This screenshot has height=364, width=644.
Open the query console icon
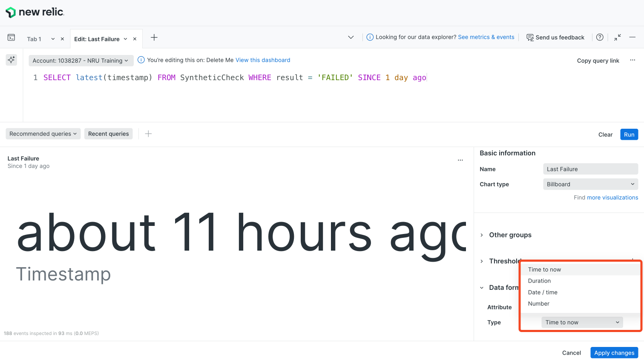11,38
